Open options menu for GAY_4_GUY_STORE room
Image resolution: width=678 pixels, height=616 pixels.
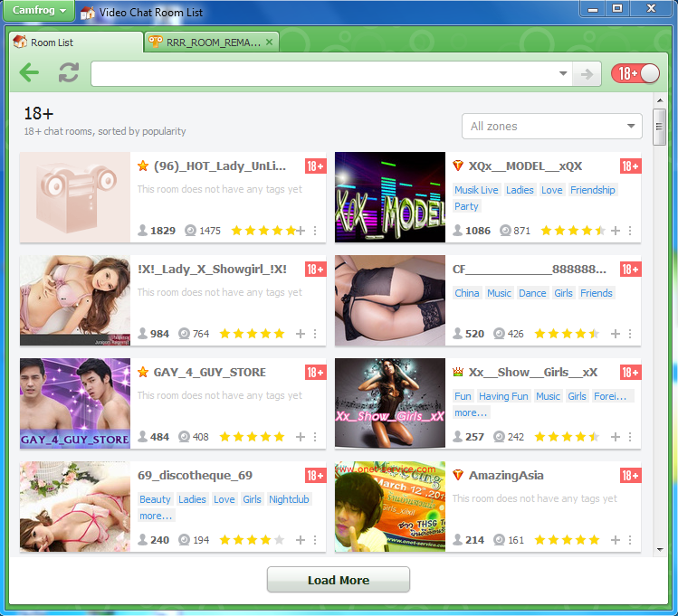(315, 437)
